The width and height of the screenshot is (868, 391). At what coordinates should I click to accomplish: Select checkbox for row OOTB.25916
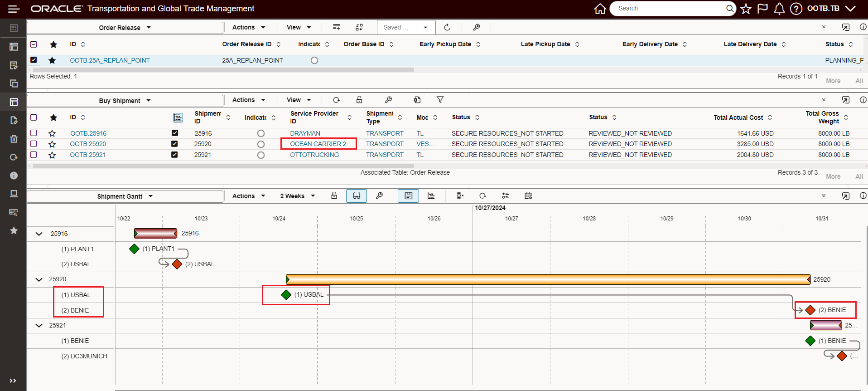click(34, 133)
